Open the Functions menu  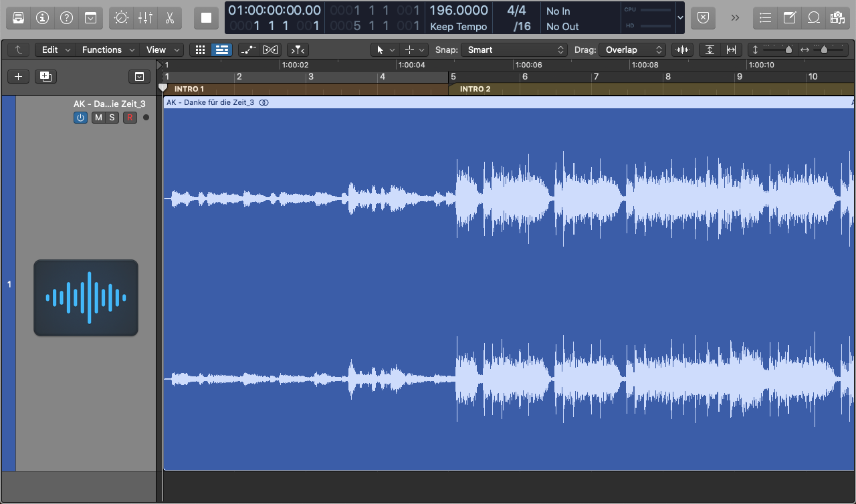pyautogui.click(x=108, y=49)
